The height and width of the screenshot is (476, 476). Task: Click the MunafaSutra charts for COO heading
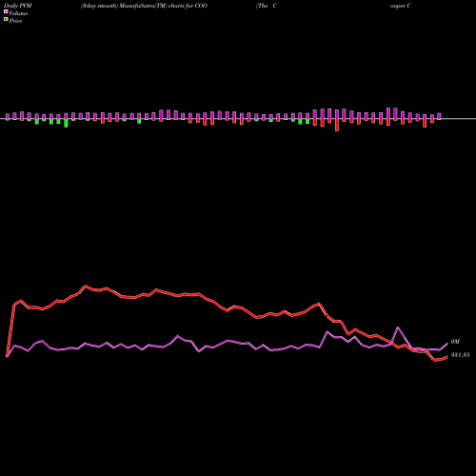pos(144,6)
